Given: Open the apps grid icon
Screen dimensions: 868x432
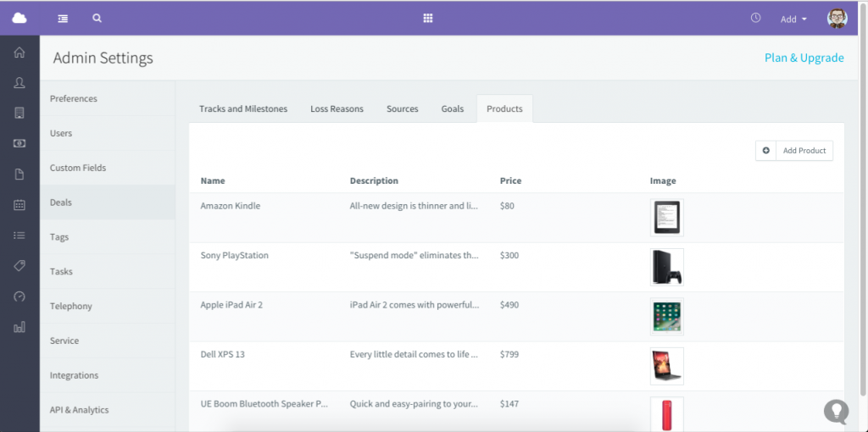Looking at the screenshot, I should pos(428,19).
